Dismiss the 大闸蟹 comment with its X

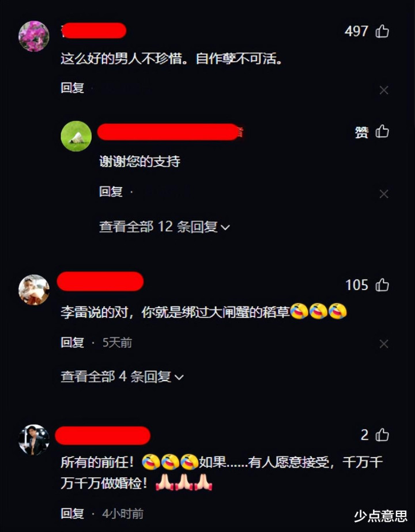384,344
